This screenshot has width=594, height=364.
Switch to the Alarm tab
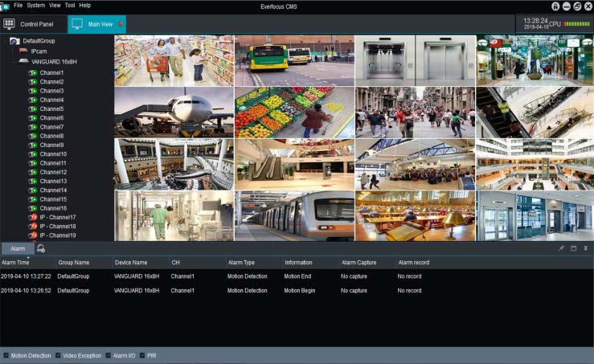18,249
